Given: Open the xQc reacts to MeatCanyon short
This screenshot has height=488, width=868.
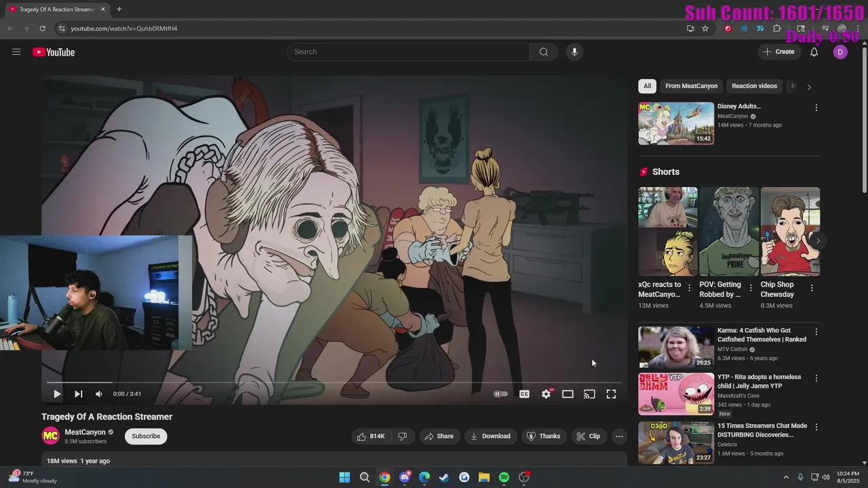Looking at the screenshot, I should point(668,232).
